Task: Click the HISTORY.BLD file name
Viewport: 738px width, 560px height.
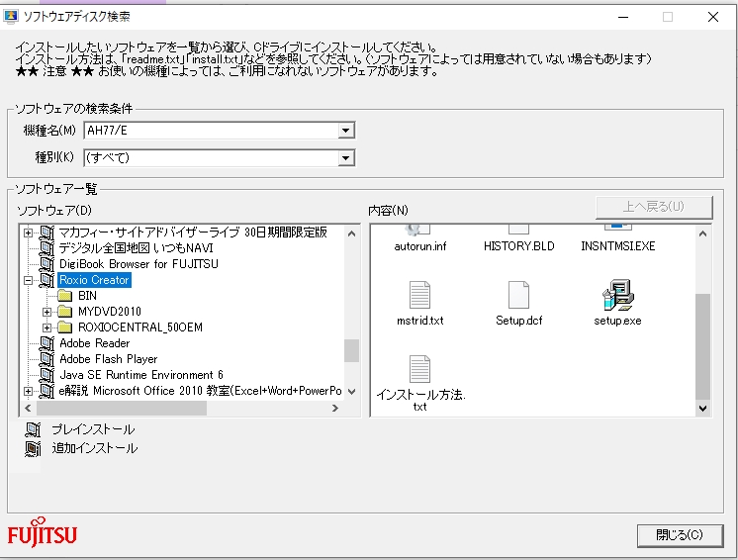Action: (x=519, y=246)
